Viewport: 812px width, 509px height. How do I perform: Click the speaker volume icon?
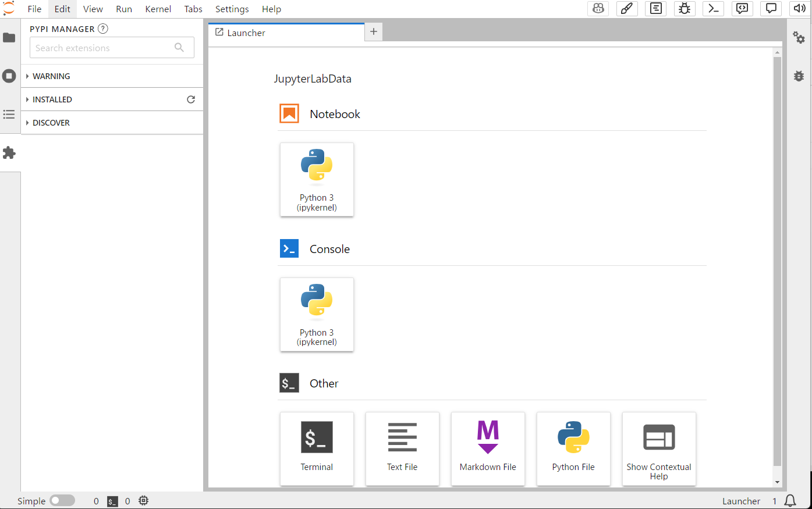[x=800, y=9]
